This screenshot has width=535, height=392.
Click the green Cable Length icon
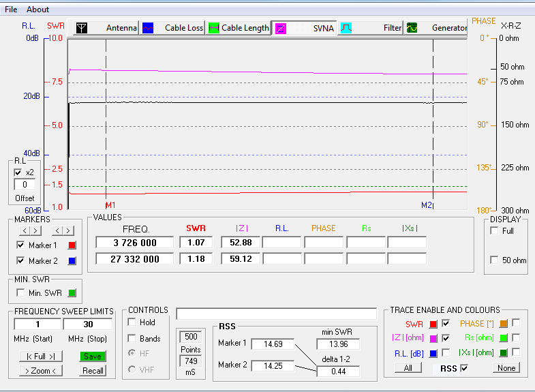(213, 28)
